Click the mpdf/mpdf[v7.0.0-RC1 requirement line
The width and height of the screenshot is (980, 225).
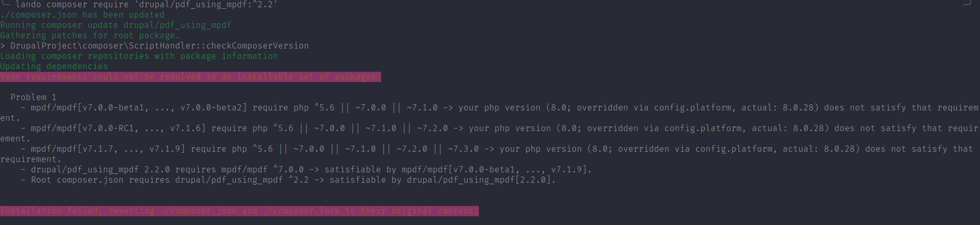click(x=489, y=134)
